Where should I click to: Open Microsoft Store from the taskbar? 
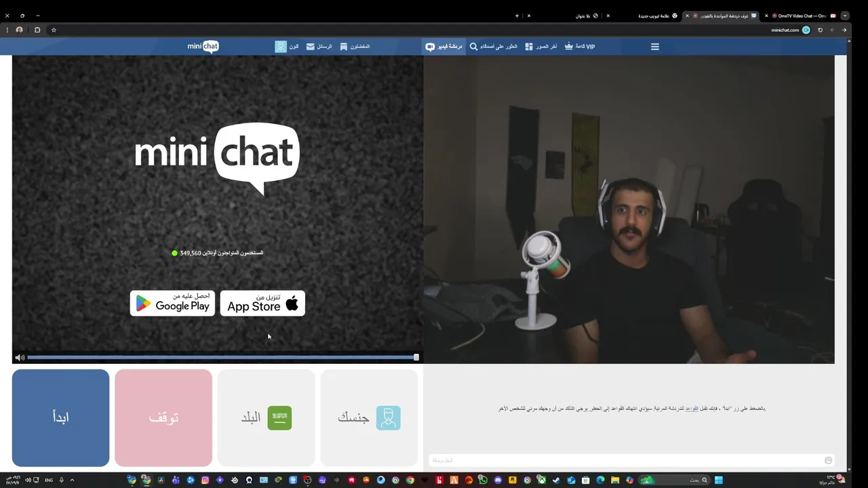586,480
